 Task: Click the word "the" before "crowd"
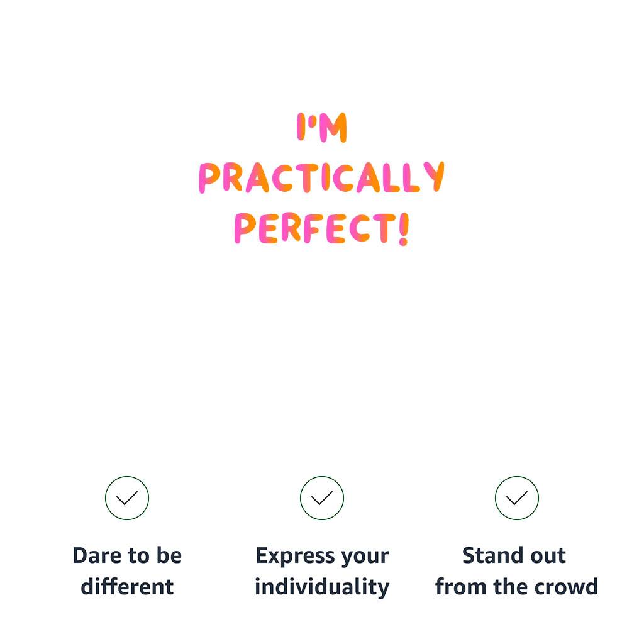point(503,587)
